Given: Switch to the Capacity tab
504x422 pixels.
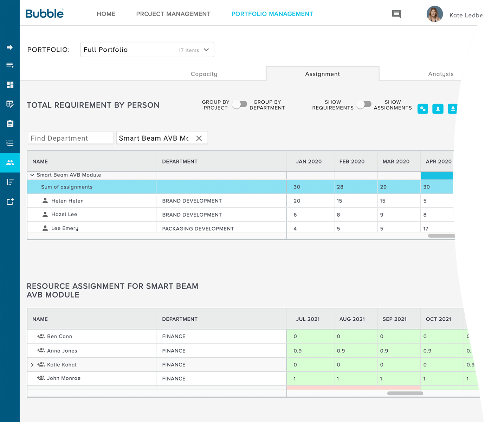Looking at the screenshot, I should (x=204, y=74).
